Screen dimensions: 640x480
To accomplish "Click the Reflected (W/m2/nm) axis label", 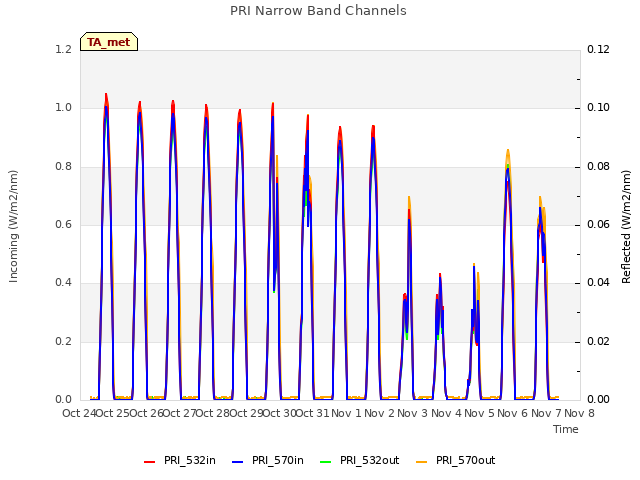I will 626,227.
